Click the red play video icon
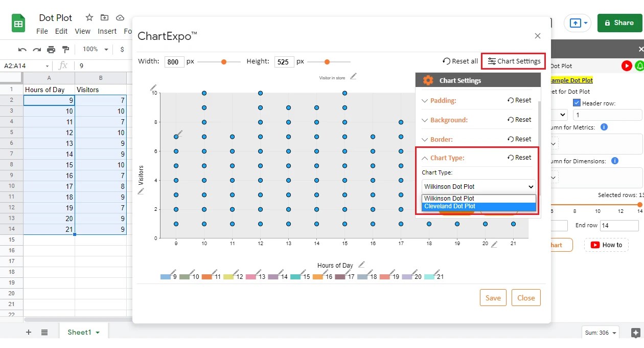The width and height of the screenshot is (644, 348). (x=627, y=66)
